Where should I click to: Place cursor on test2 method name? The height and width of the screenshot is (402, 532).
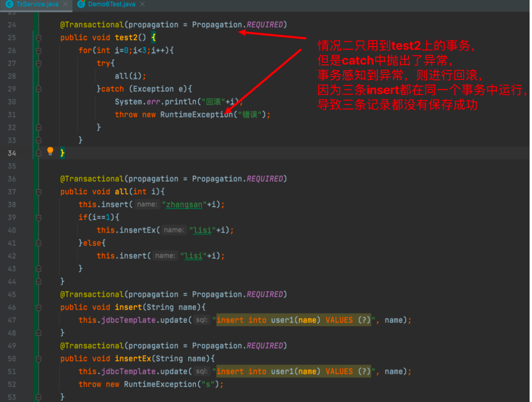tap(126, 38)
